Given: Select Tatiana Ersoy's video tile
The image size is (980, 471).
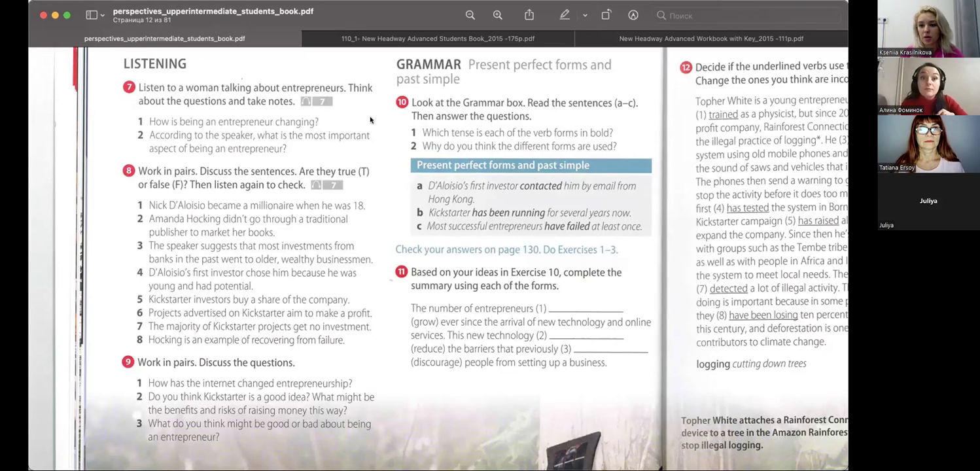Looking at the screenshot, I should (x=928, y=144).
